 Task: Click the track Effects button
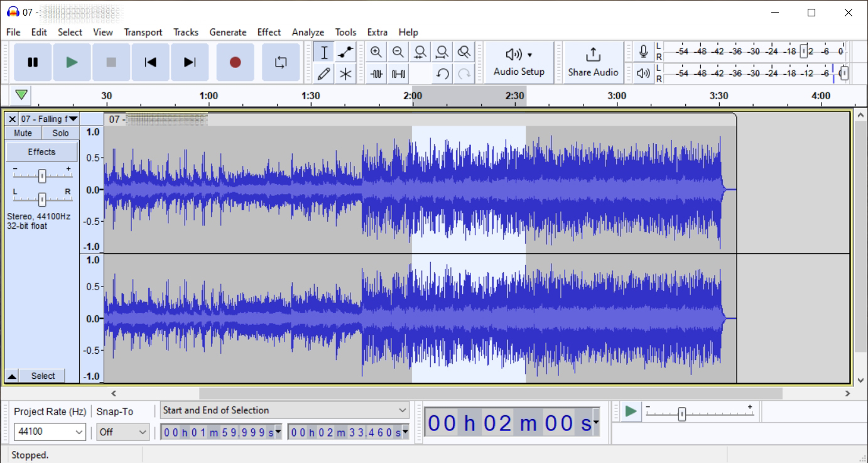tap(41, 152)
